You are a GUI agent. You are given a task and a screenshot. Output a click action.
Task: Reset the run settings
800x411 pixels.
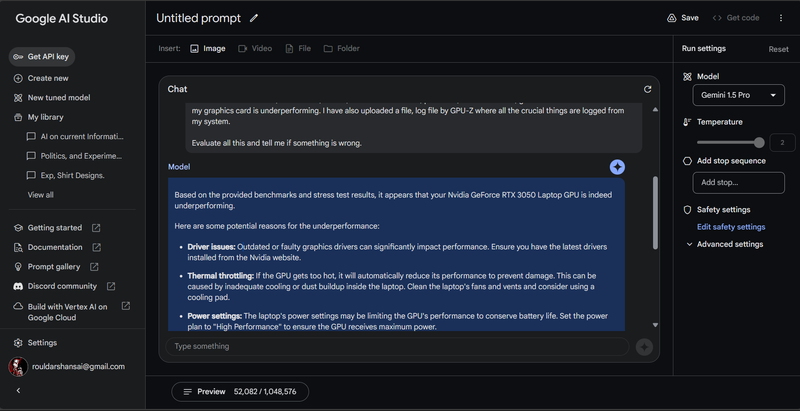tap(778, 49)
